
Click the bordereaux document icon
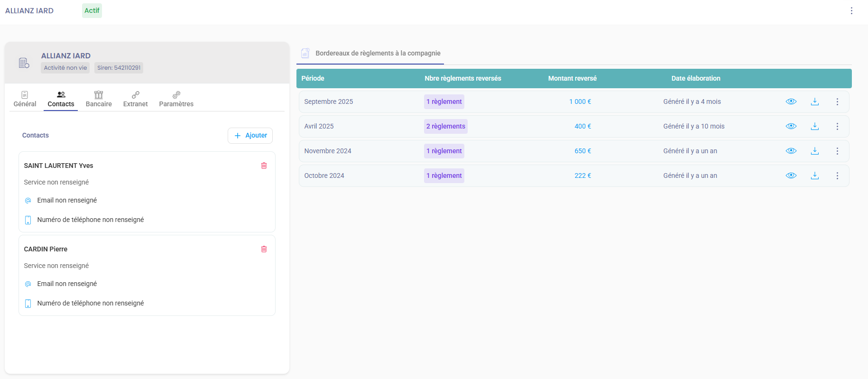[305, 53]
